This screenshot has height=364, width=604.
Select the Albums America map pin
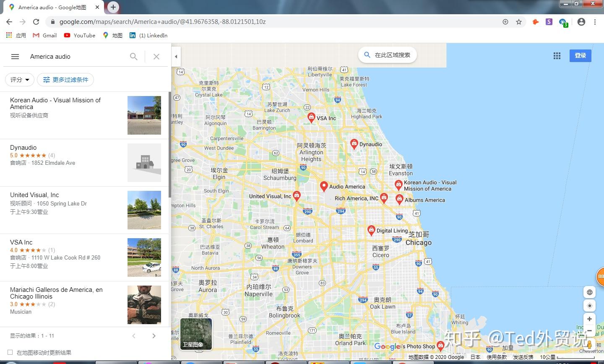tap(399, 199)
